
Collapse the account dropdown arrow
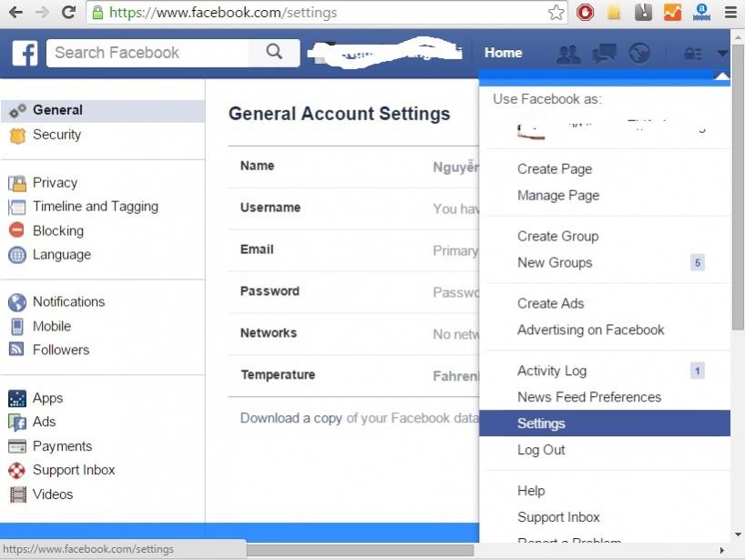(x=722, y=54)
